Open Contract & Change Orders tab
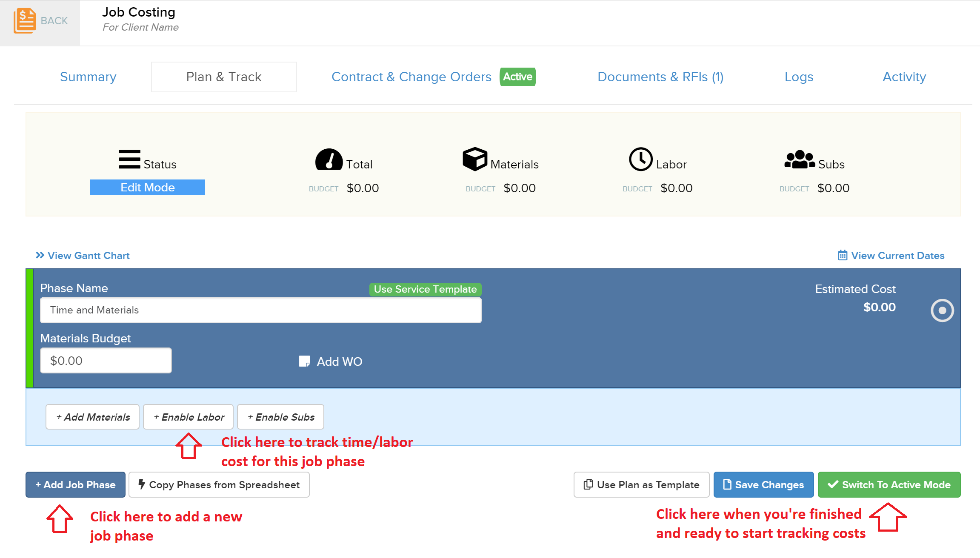Image resolution: width=980 pixels, height=558 pixels. coord(411,77)
